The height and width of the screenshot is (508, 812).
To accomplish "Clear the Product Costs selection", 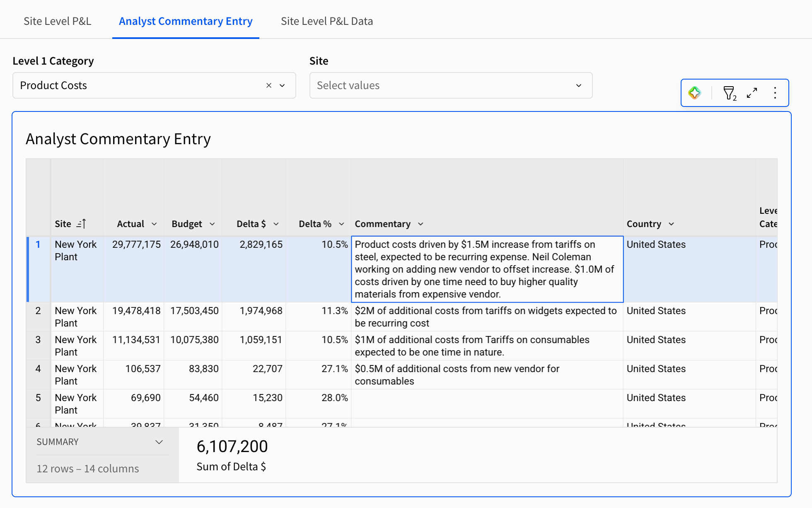I will click(269, 85).
